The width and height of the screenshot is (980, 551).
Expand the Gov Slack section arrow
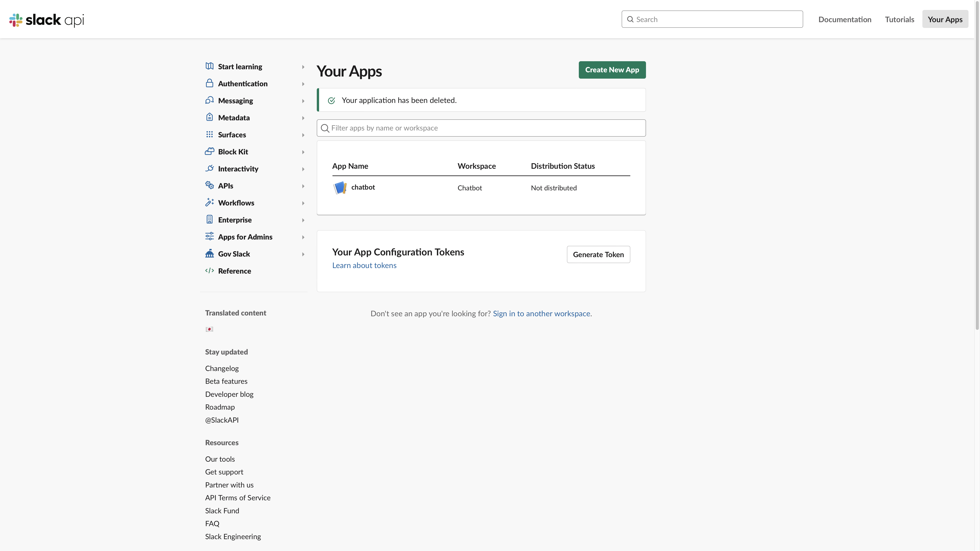point(303,254)
